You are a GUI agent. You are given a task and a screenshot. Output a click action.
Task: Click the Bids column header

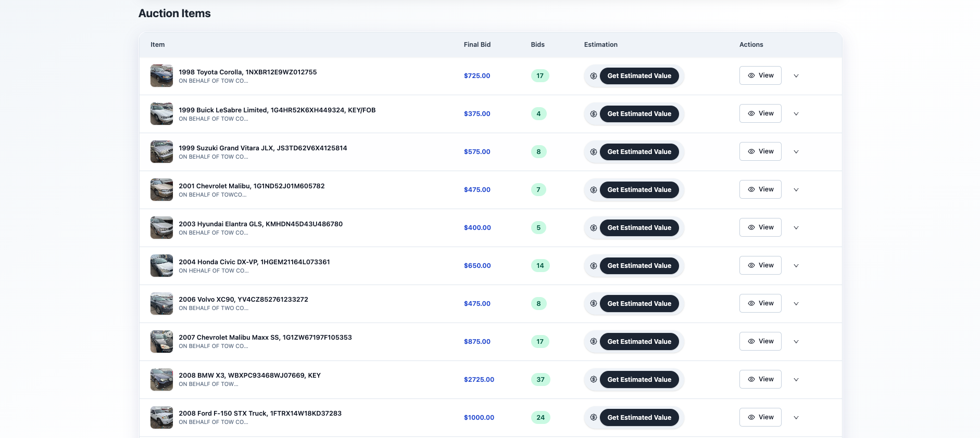(537, 45)
